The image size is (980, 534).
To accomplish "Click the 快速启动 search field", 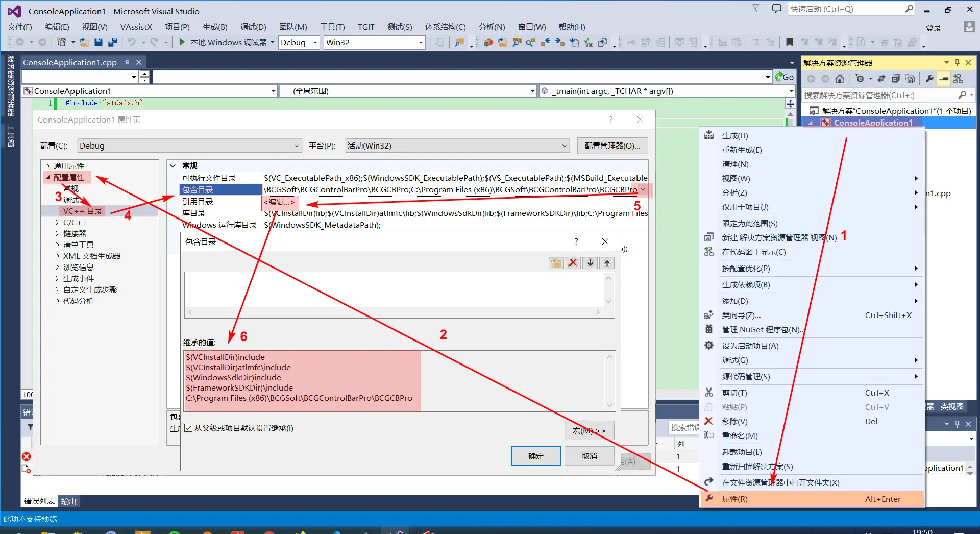I will coord(846,9).
